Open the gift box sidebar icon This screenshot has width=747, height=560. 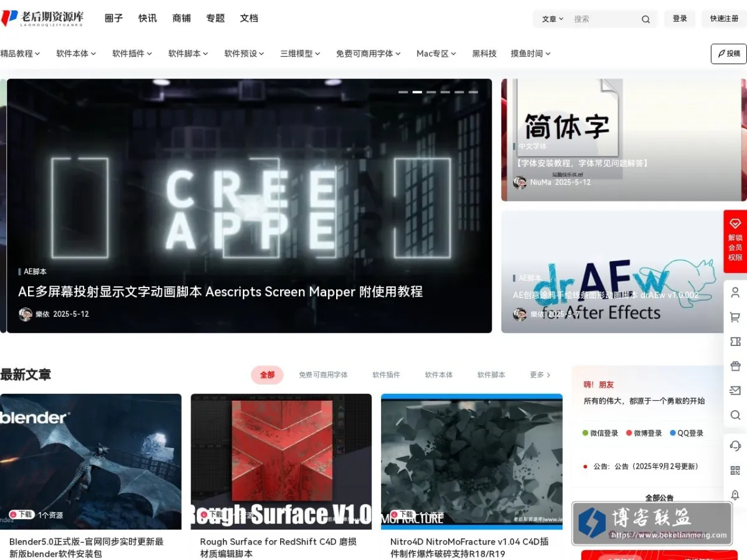735,366
